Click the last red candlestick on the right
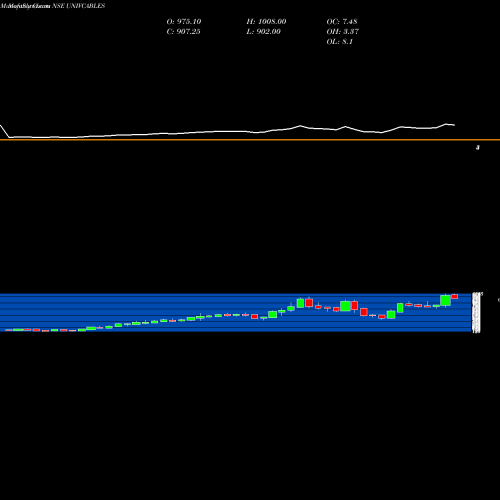This screenshot has height=500, width=500. (454, 297)
